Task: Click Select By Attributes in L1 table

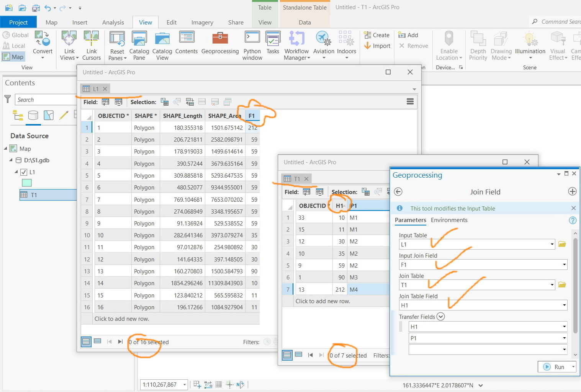Action: 165,102
